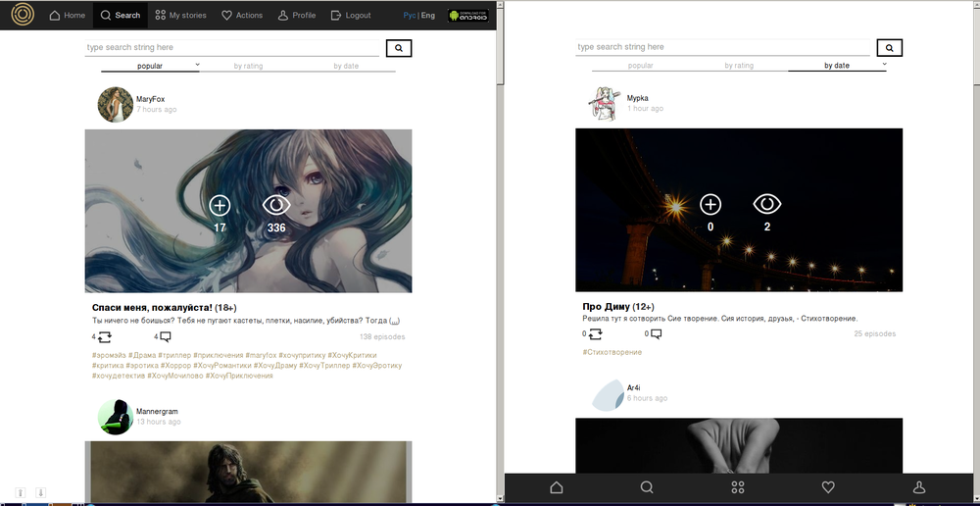The width and height of the screenshot is (980, 506).
Task: Click the #Стихотворение hashtag
Action: coord(612,352)
